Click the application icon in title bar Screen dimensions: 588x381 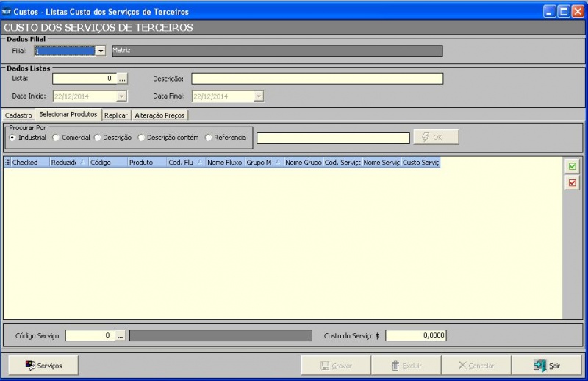[x=7, y=11]
